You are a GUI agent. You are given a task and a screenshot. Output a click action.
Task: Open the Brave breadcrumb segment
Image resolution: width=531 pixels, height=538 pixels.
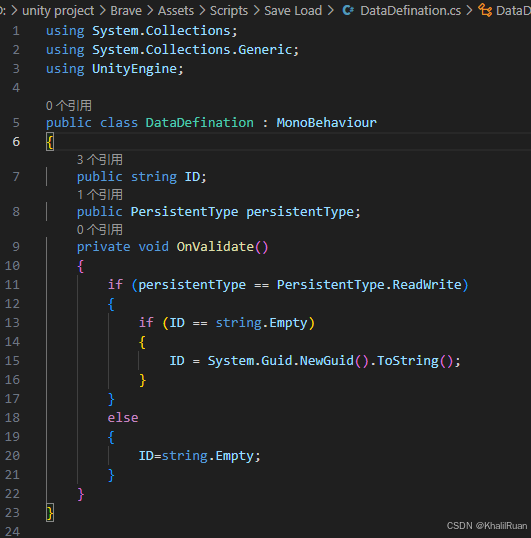click(126, 11)
